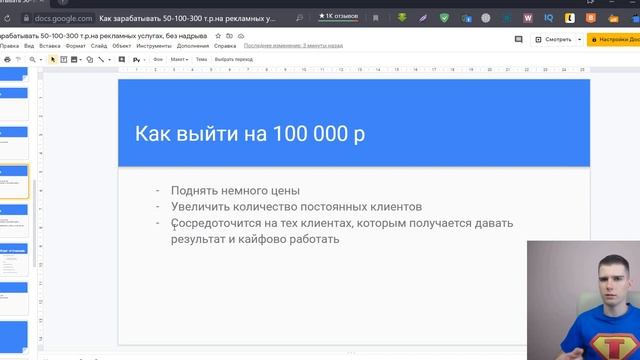640x360 pixels.
Task: Click the blue translate extension icon
Action: [x=466, y=18]
